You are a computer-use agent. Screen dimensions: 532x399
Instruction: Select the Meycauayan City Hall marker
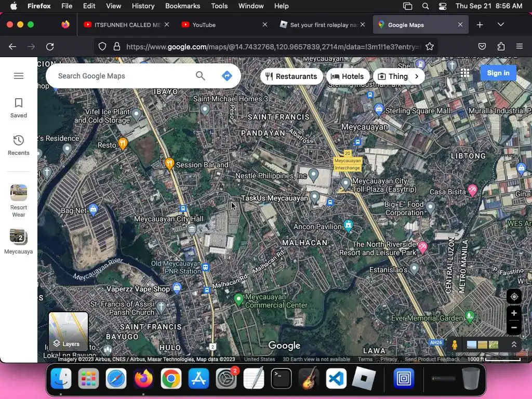pyautogui.click(x=192, y=229)
